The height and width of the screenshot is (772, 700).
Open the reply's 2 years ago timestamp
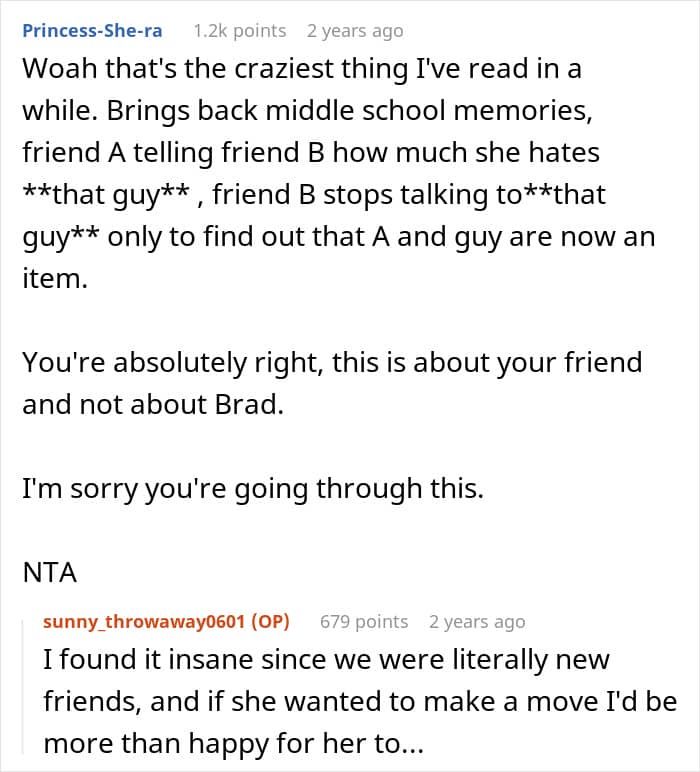[x=477, y=621]
